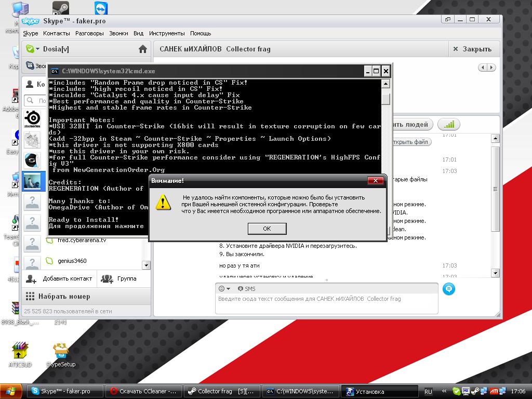
Task: Open the emoticon smiley picker
Action: pos(224,289)
